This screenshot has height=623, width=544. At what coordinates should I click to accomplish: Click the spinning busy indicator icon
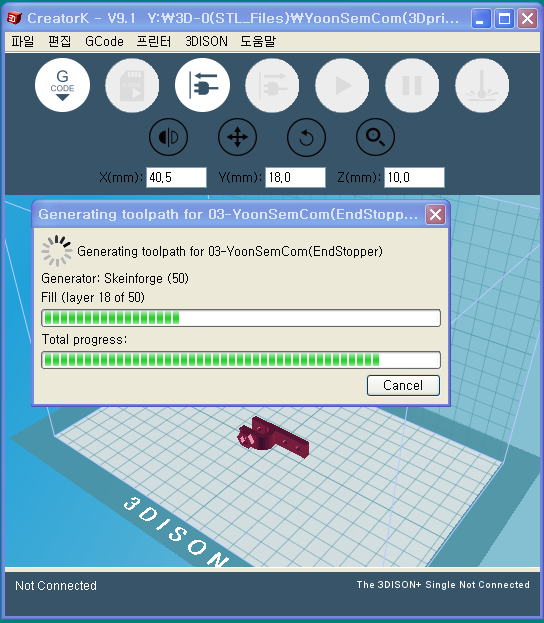pos(57,251)
